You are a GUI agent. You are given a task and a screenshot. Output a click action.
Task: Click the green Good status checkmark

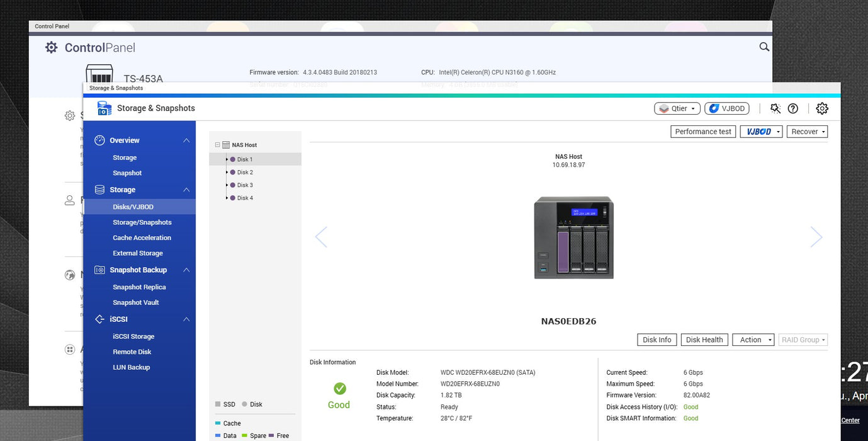pos(340,388)
